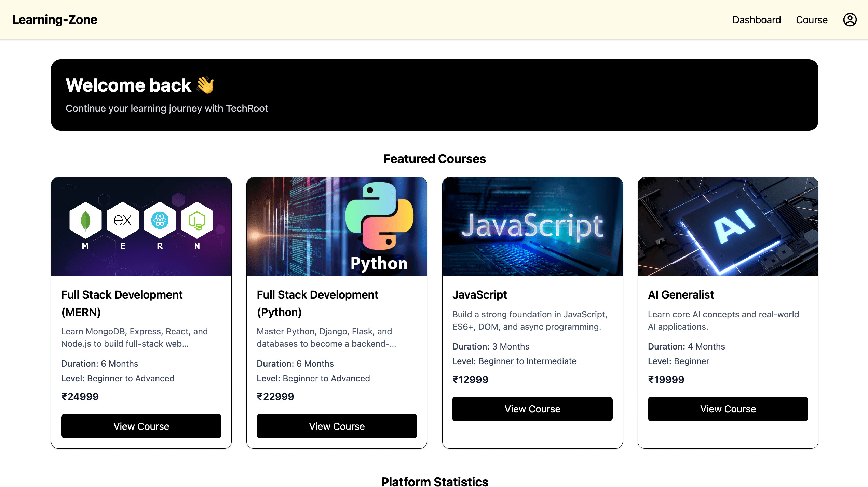The width and height of the screenshot is (868, 487).
Task: Open the AI chip thumbnail image
Action: point(728,226)
